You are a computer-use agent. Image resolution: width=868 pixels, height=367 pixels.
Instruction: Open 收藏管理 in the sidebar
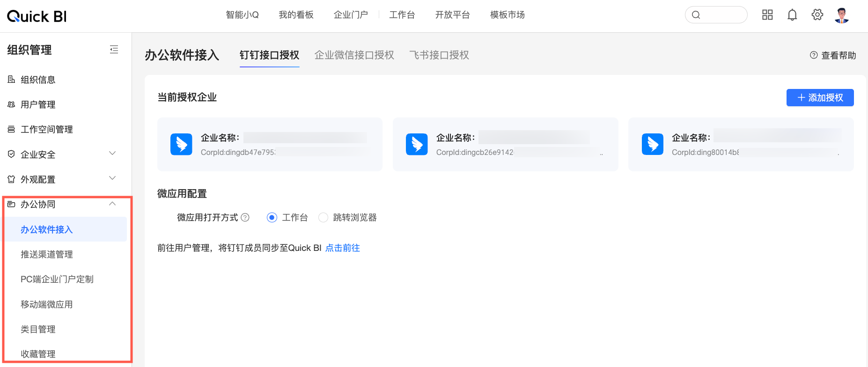pos(38,354)
